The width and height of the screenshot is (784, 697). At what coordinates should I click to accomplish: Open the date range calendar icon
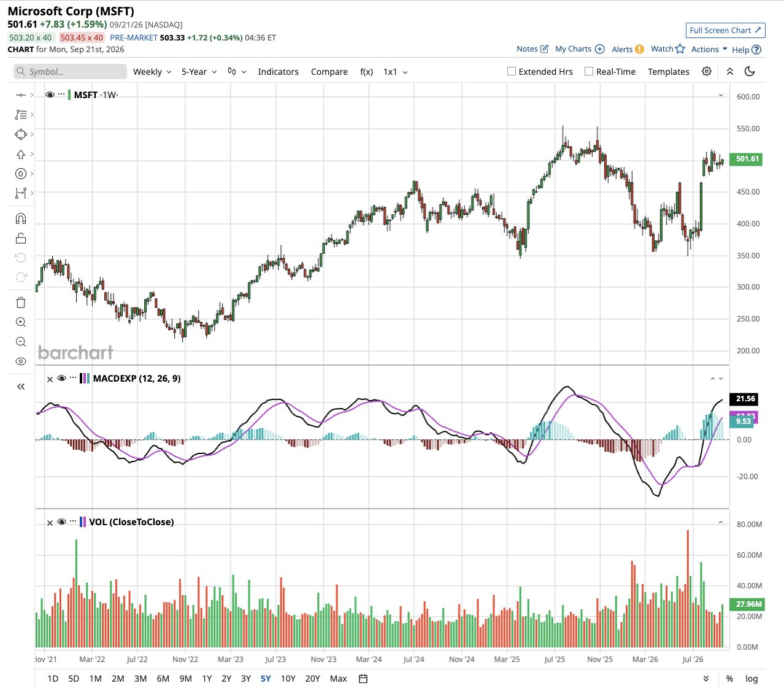pos(363,679)
